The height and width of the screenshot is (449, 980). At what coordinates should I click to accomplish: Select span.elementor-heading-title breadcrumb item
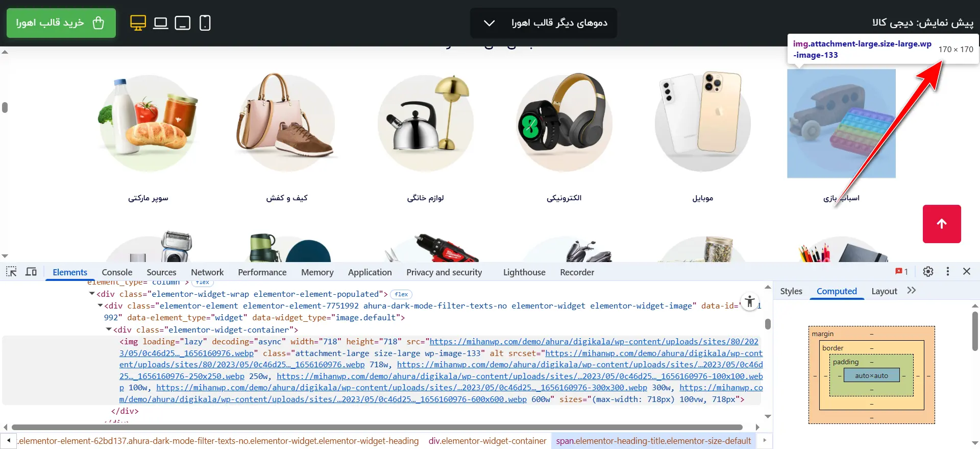tap(653, 441)
